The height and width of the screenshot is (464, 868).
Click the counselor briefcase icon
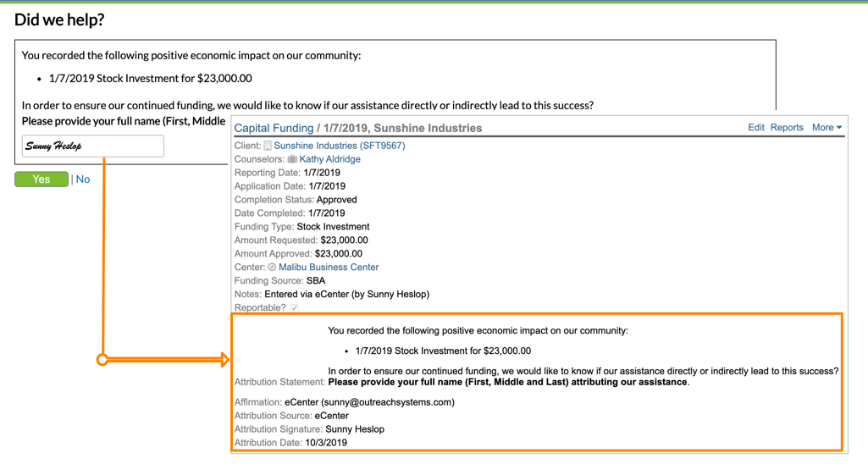coord(292,159)
